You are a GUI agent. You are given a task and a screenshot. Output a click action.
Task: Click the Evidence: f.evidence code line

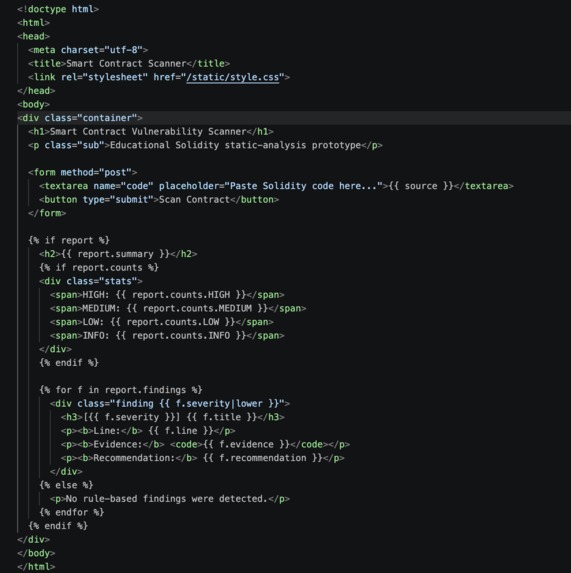click(205, 444)
